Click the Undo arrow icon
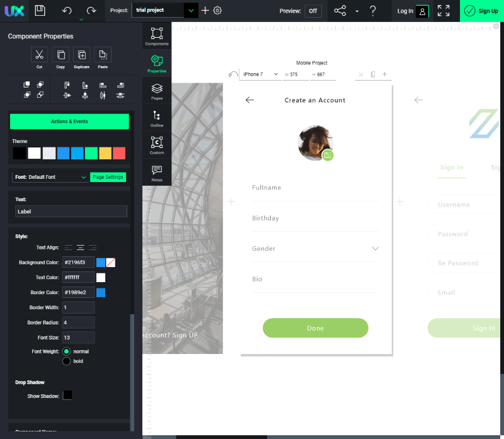Viewport: 504px width, 439px height. click(x=67, y=11)
